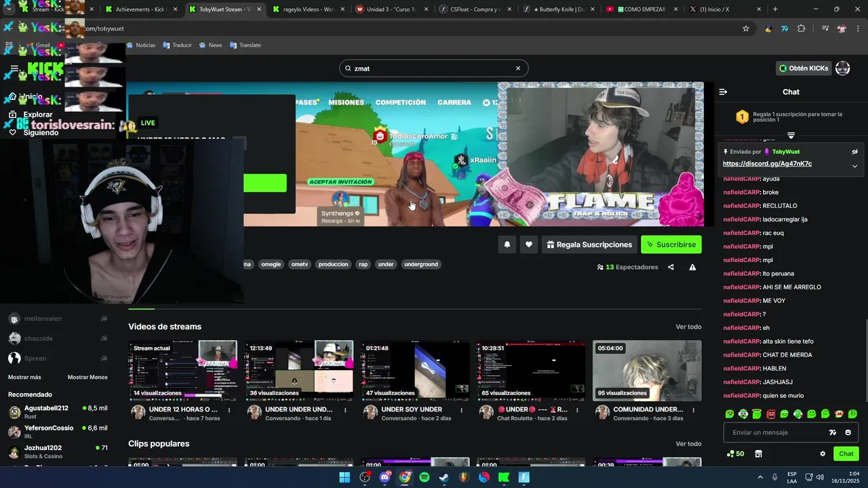Select the ometv tag

coord(299,264)
